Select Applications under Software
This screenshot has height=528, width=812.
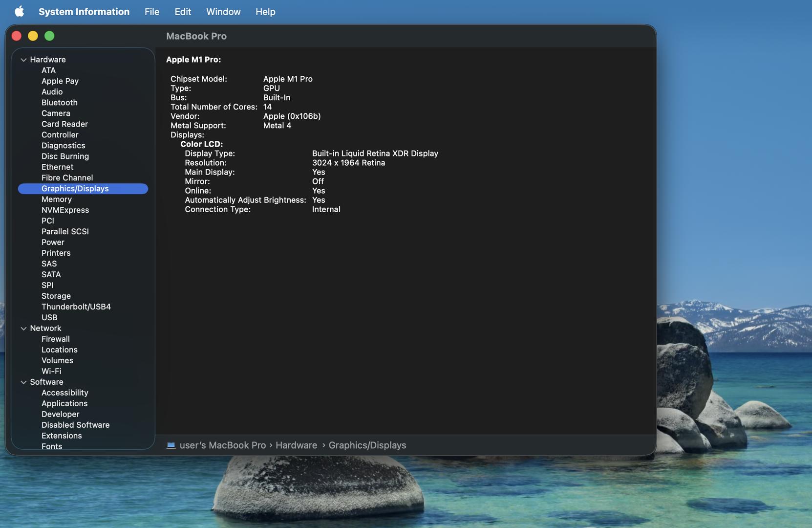[64, 403]
